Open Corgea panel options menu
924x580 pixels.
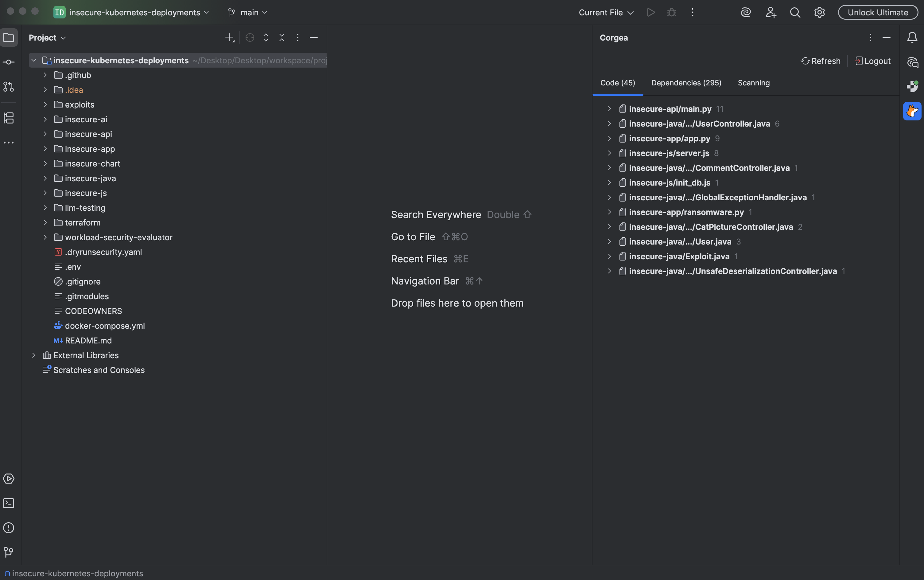(x=870, y=37)
